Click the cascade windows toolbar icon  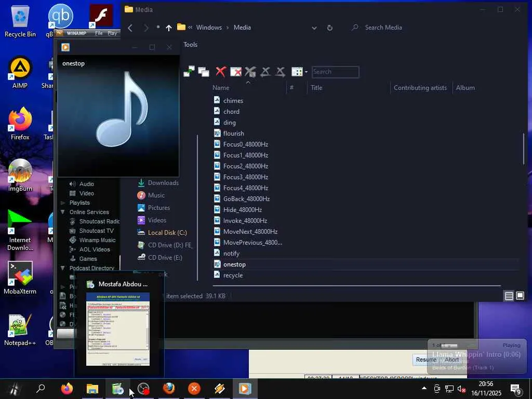204,72
